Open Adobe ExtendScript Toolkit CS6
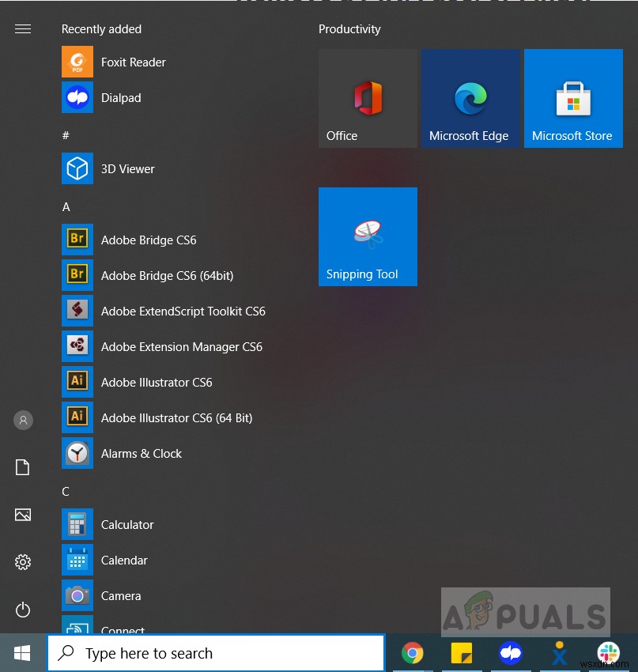The width and height of the screenshot is (638, 672). (183, 311)
